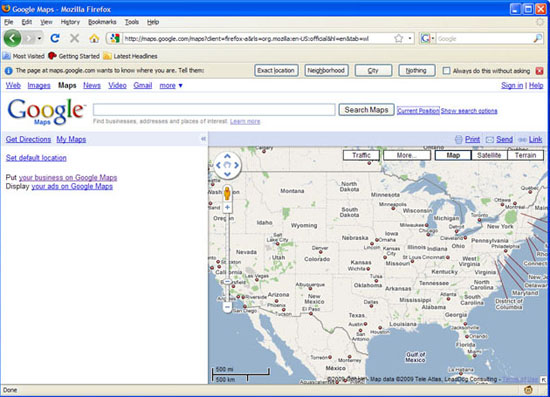The height and width of the screenshot is (397, 550).
Task: Close the geolocation notification bar
Action: tap(539, 71)
